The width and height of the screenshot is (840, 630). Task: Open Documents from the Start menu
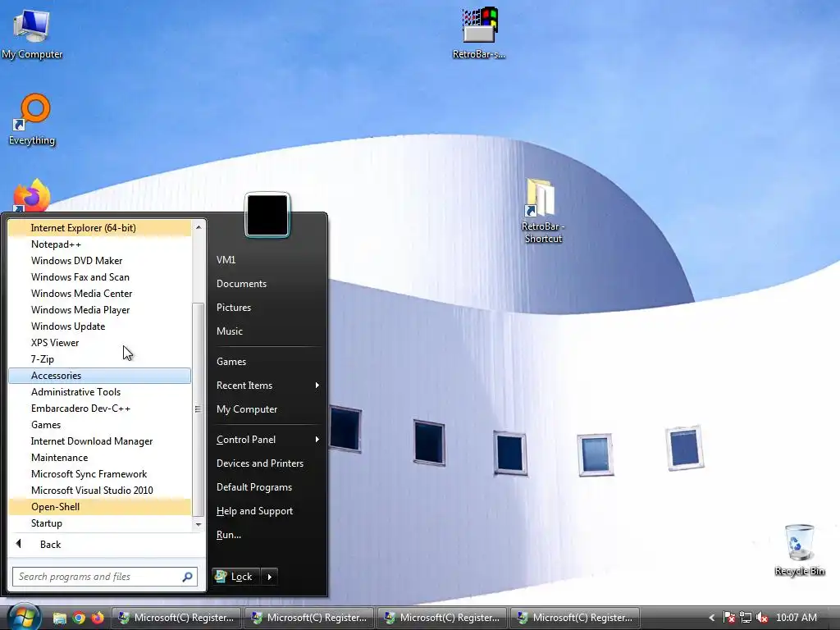click(x=267, y=284)
